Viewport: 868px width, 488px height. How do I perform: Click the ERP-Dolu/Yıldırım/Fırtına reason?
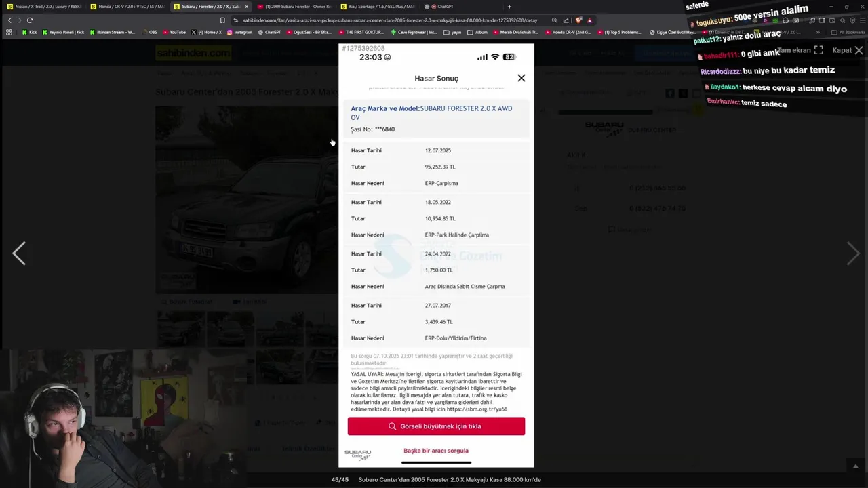[456, 338]
